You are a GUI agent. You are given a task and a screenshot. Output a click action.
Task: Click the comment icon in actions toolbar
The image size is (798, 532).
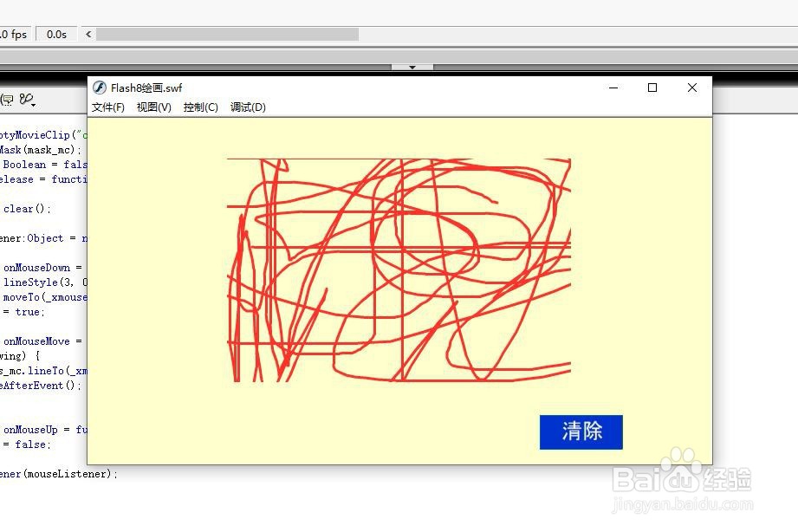point(8,100)
